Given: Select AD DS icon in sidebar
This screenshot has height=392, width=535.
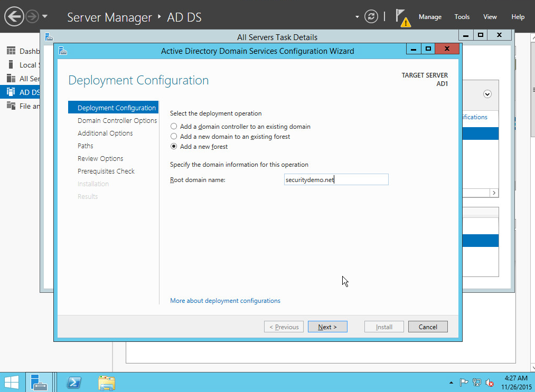Looking at the screenshot, I should (x=11, y=92).
